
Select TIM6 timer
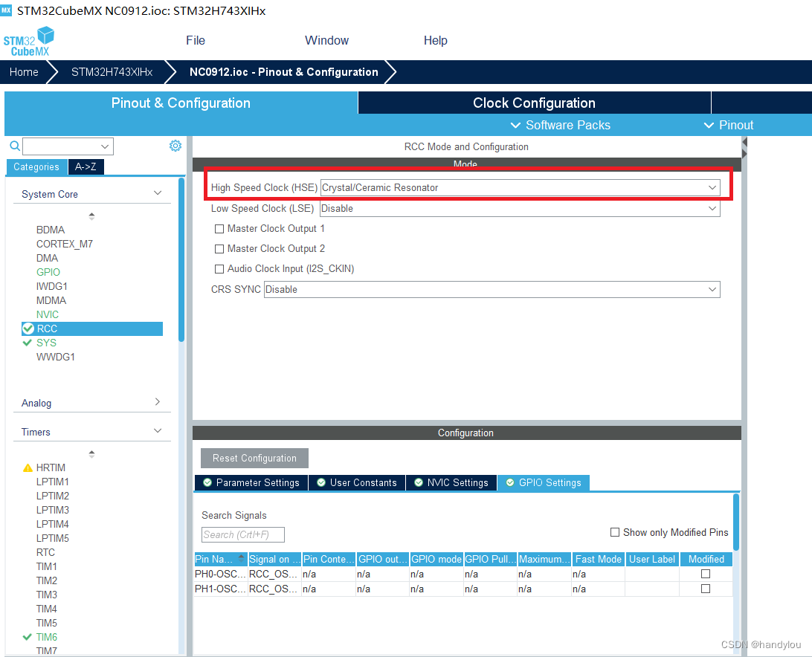click(x=47, y=638)
